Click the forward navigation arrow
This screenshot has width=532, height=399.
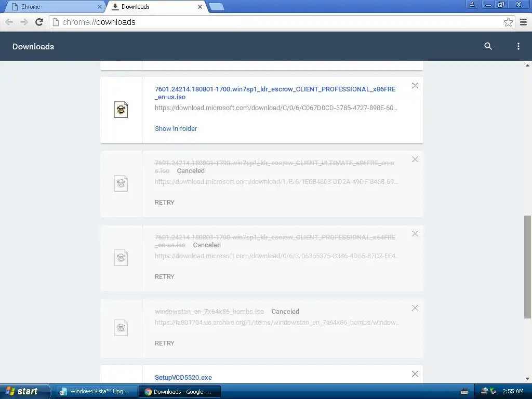[24, 22]
